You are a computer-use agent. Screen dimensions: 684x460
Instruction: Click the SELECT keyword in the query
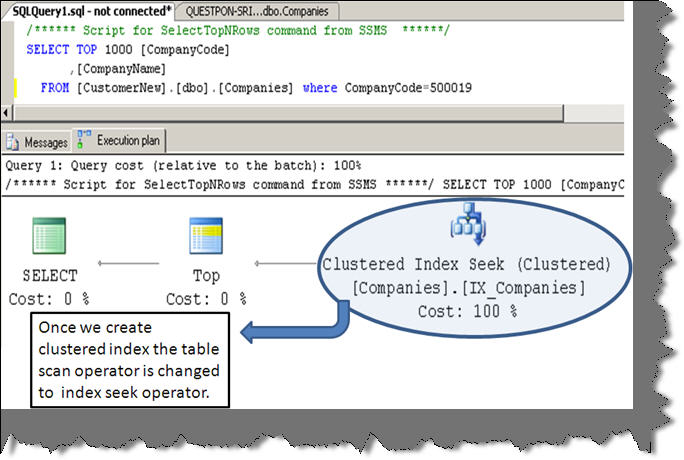pos(48,50)
